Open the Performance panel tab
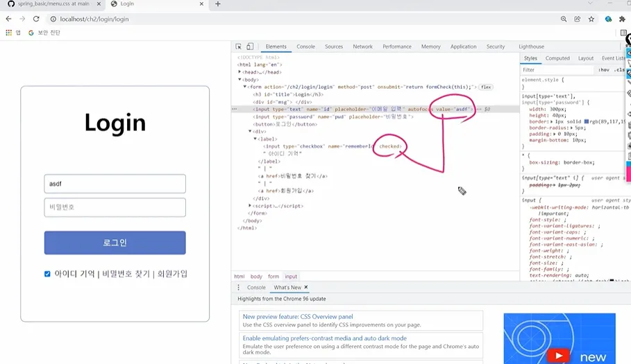This screenshot has height=364, width=631. [x=397, y=46]
